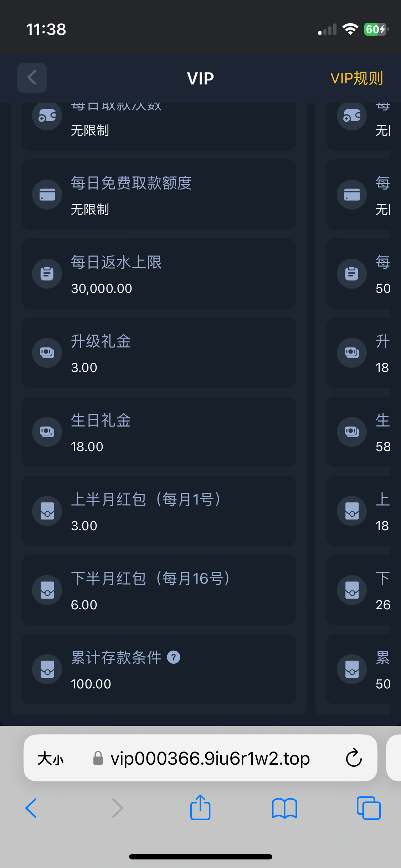Show Safari open tabs overview
The image size is (401, 868).
coord(369,808)
